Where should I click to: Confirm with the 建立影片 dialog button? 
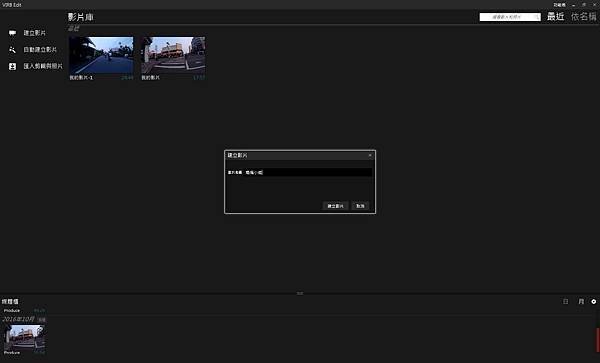335,206
